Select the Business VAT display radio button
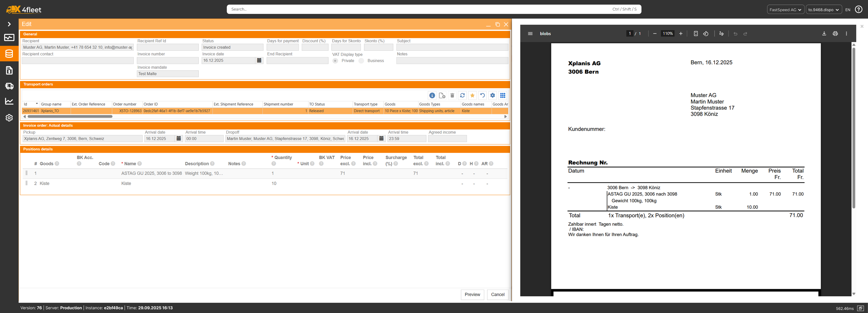This screenshot has height=313, width=868. click(x=361, y=61)
